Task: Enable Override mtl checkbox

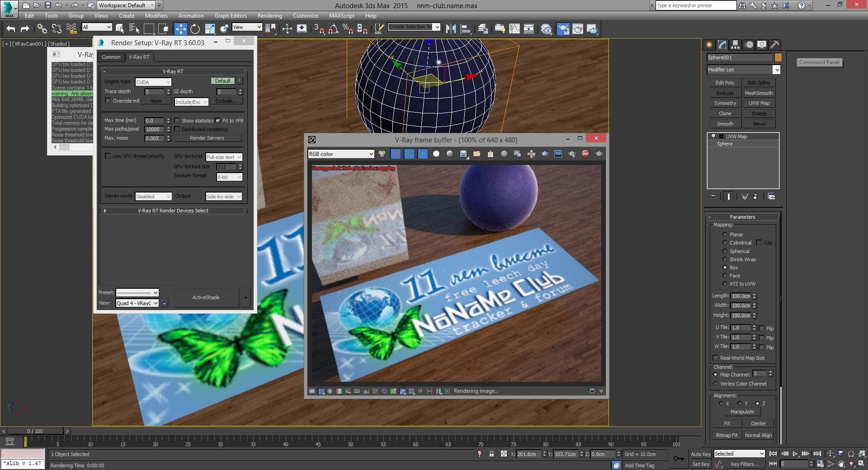Action: point(108,101)
